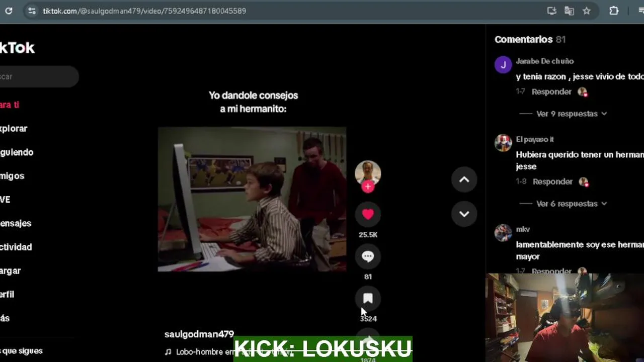
Task: Open mkv's profile avatar
Action: [503, 233]
